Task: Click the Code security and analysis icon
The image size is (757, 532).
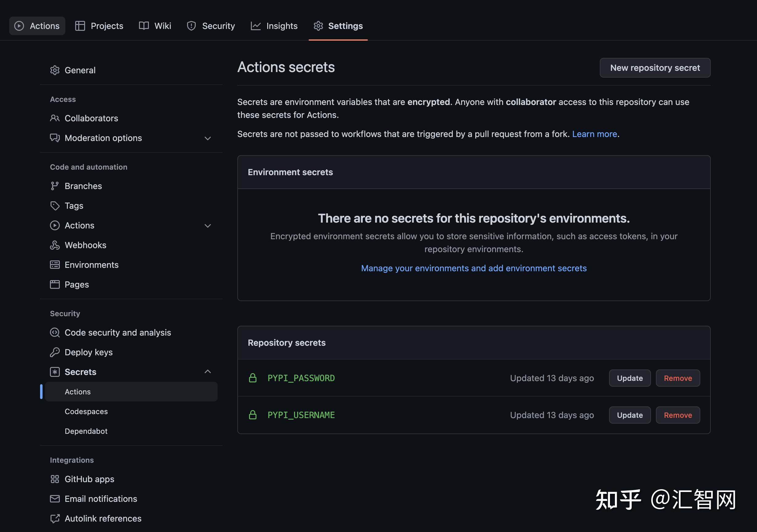Action: (55, 332)
